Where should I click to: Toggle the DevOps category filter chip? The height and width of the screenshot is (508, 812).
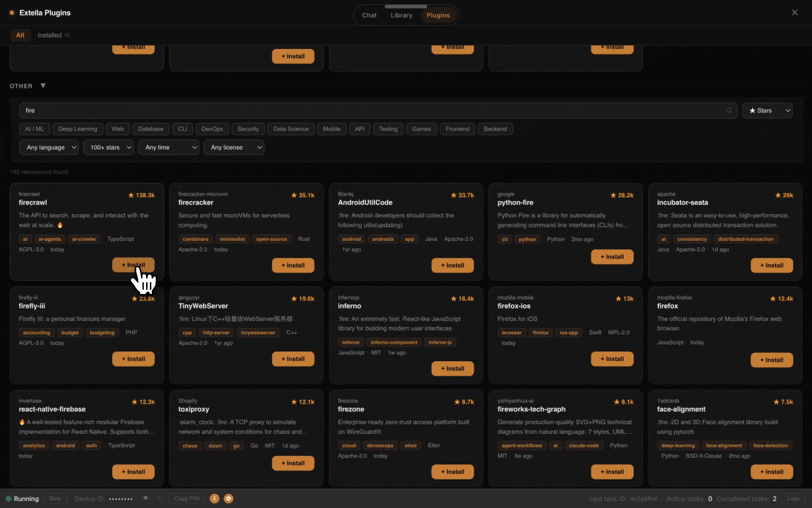click(212, 129)
